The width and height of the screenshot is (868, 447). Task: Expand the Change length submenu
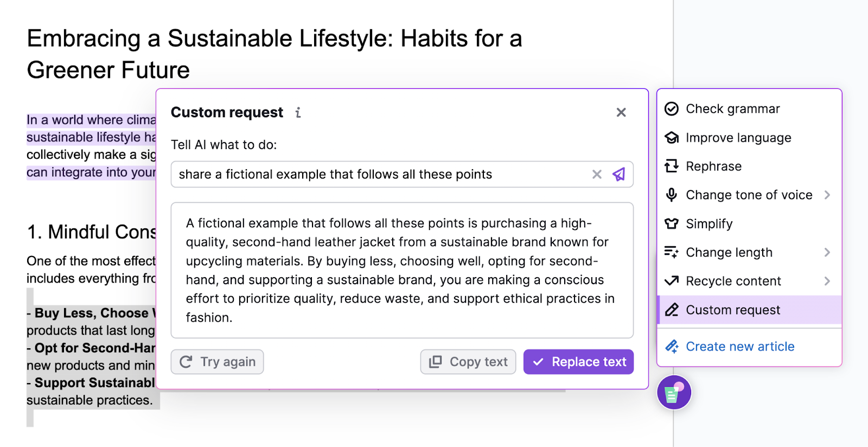[x=827, y=252]
